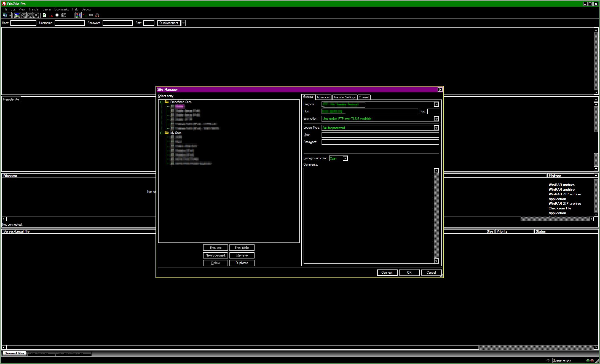Screen dimensions: 600x364
Task: Focus the quickconnect Username field
Action: 70,23
